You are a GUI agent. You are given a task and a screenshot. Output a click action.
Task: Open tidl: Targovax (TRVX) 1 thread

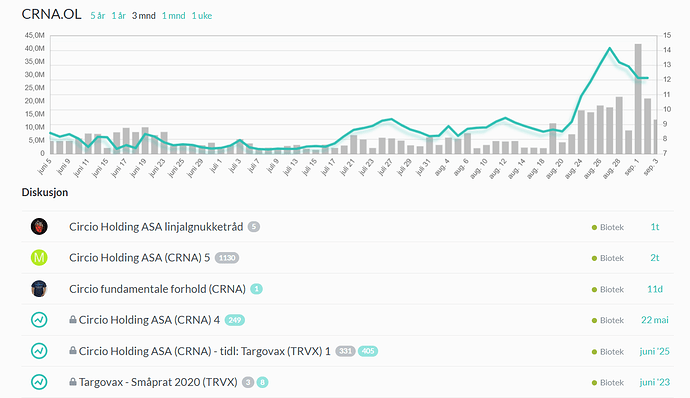(205, 351)
